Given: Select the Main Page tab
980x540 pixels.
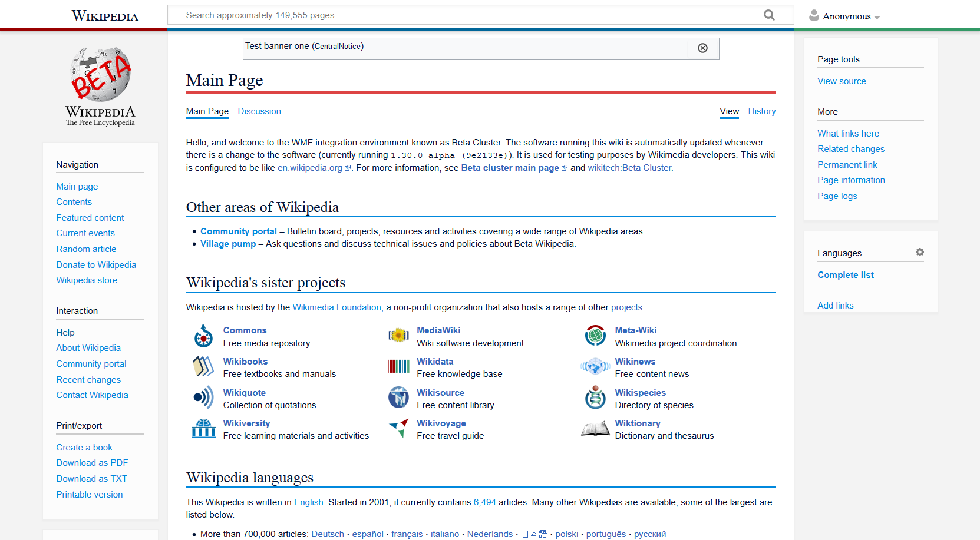Looking at the screenshot, I should click(207, 111).
